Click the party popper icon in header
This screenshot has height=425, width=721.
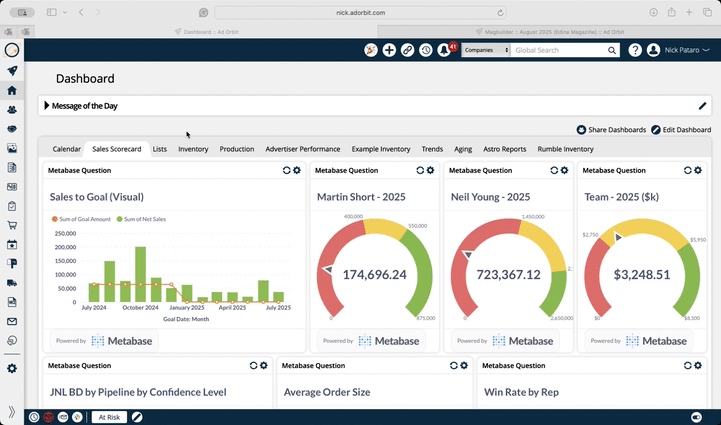[371, 50]
